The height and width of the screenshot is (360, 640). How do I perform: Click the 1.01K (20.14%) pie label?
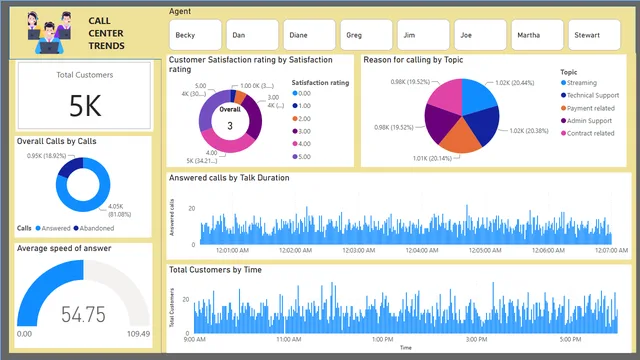(432, 158)
